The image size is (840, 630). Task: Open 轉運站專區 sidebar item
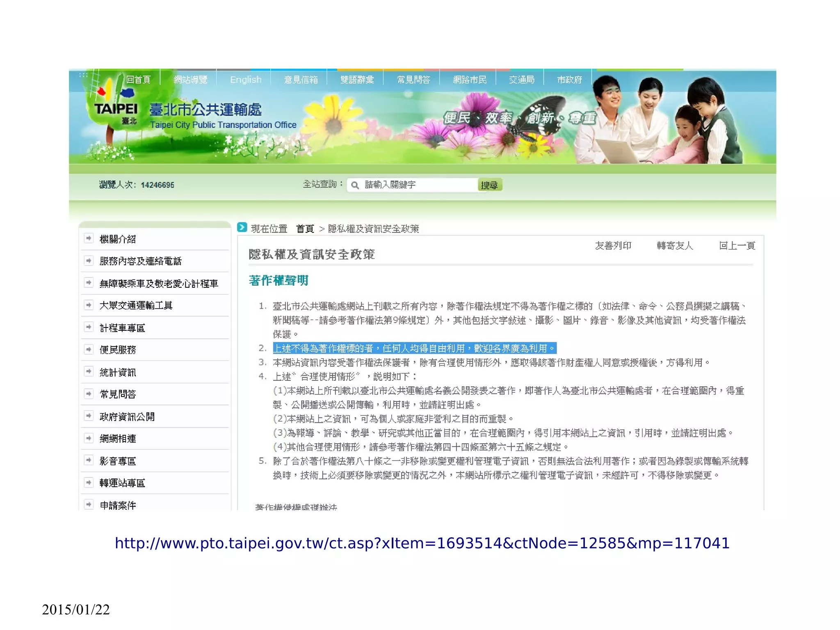pyautogui.click(x=122, y=483)
